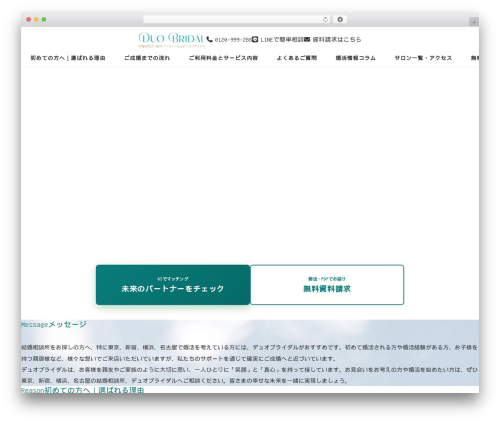Reload the page with the refresh icon

tap(325, 19)
